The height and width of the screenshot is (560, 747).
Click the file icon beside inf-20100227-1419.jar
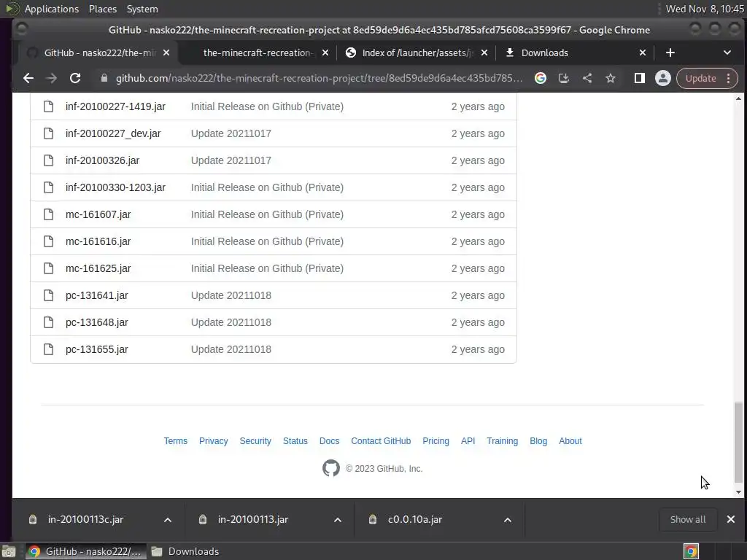pos(49,106)
